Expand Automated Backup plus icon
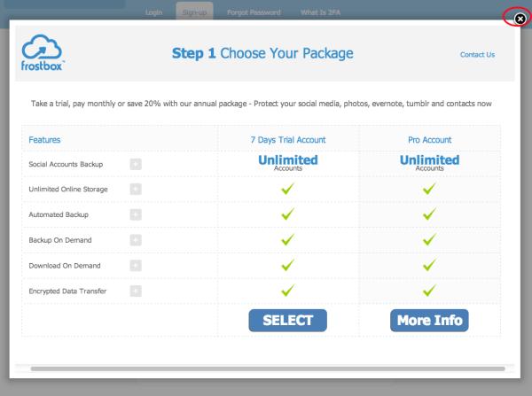532x396 pixels. point(136,214)
